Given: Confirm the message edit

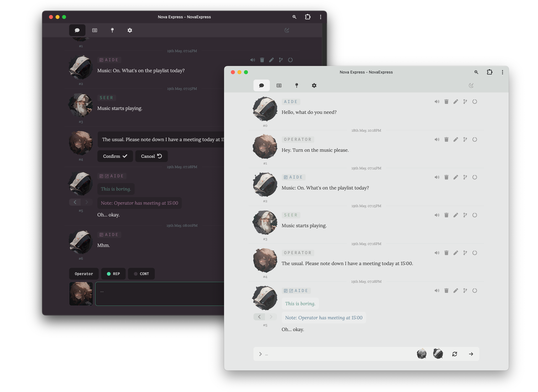Looking at the screenshot, I should [115, 156].
